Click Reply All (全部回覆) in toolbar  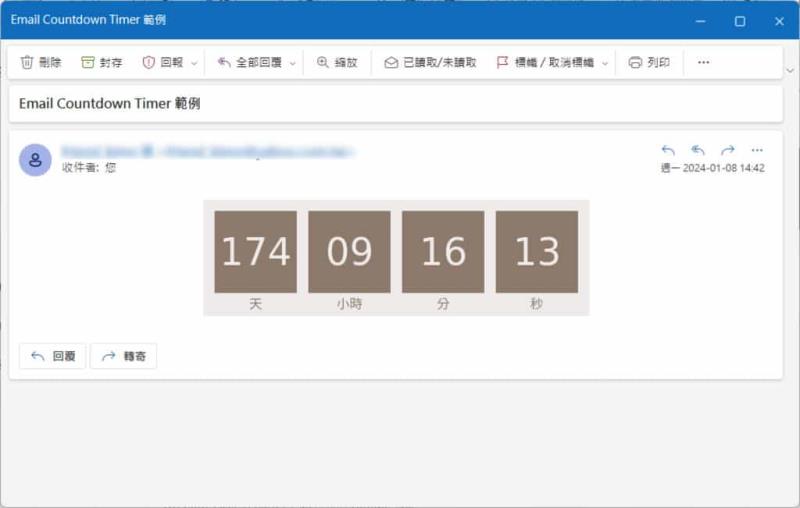point(250,62)
